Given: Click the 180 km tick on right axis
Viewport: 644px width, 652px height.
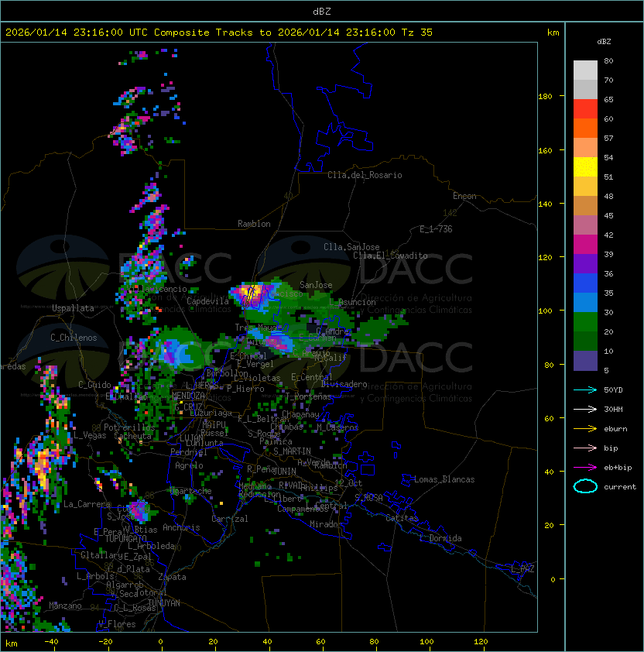Looking at the screenshot, I should 545,97.
